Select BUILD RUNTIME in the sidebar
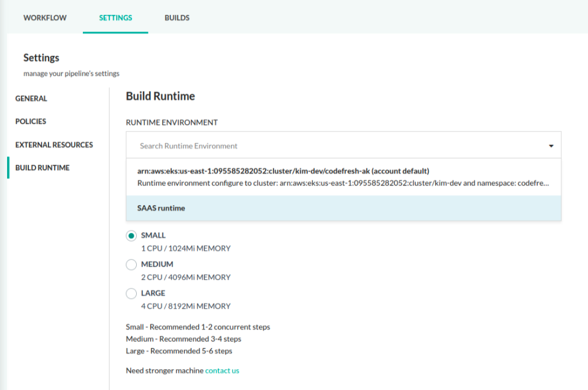Image resolution: width=588 pixels, height=390 pixels. point(43,168)
